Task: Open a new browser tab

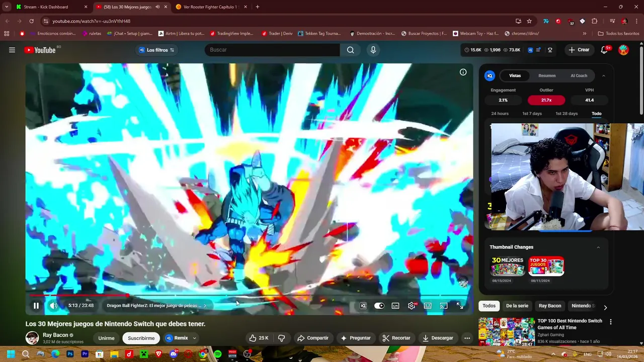Action: tap(257, 7)
